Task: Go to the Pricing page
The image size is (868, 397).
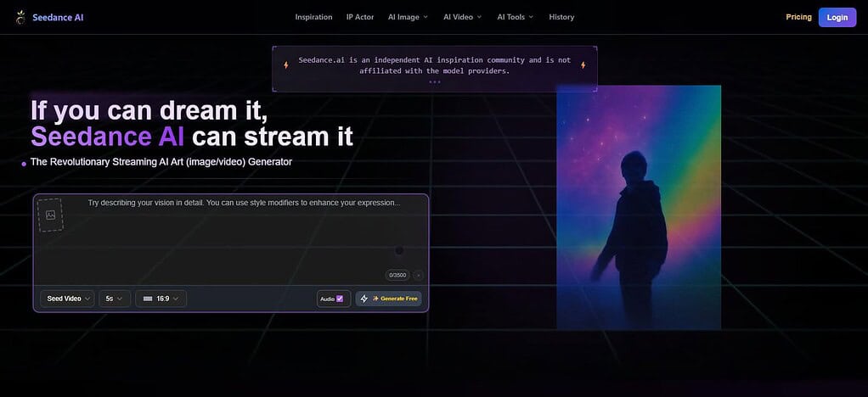Action: [x=799, y=17]
